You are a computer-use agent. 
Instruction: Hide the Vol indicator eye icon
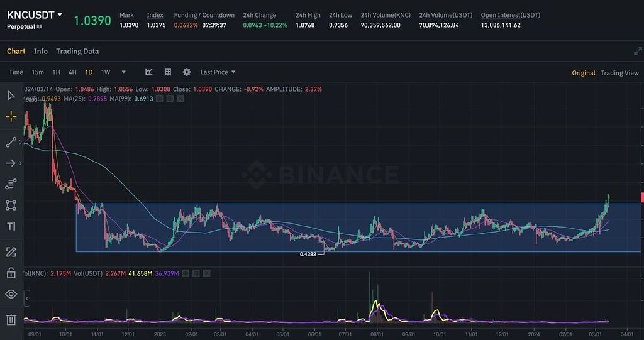pyautogui.click(x=186, y=273)
